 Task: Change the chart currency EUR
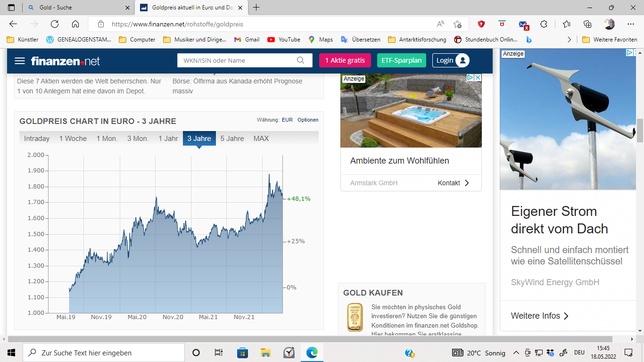287,120
